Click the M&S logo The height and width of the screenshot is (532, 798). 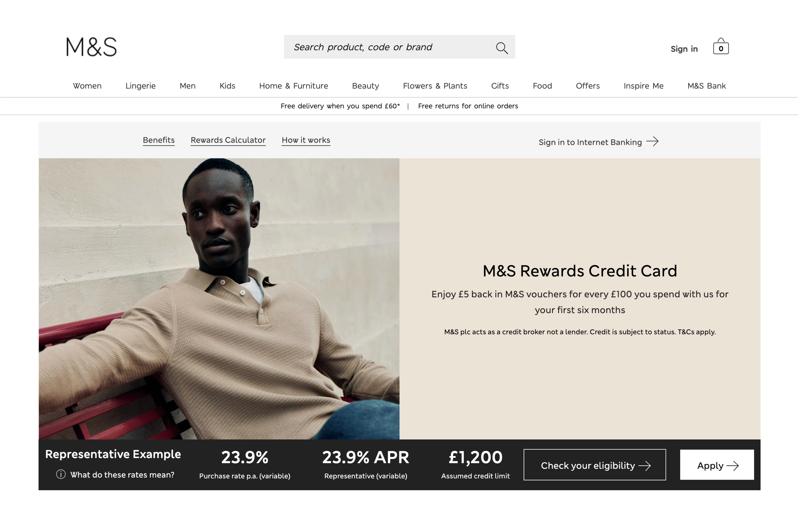pyautogui.click(x=91, y=47)
